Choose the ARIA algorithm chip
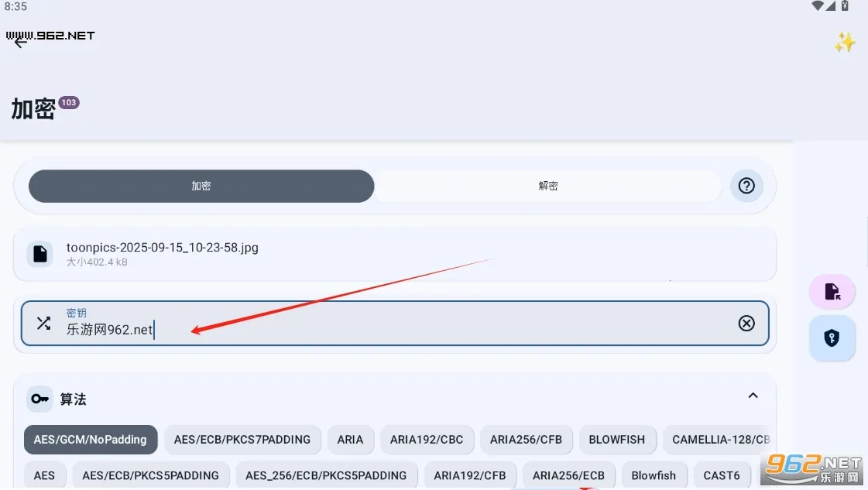Screen dimensions: 868x490 click(350, 440)
